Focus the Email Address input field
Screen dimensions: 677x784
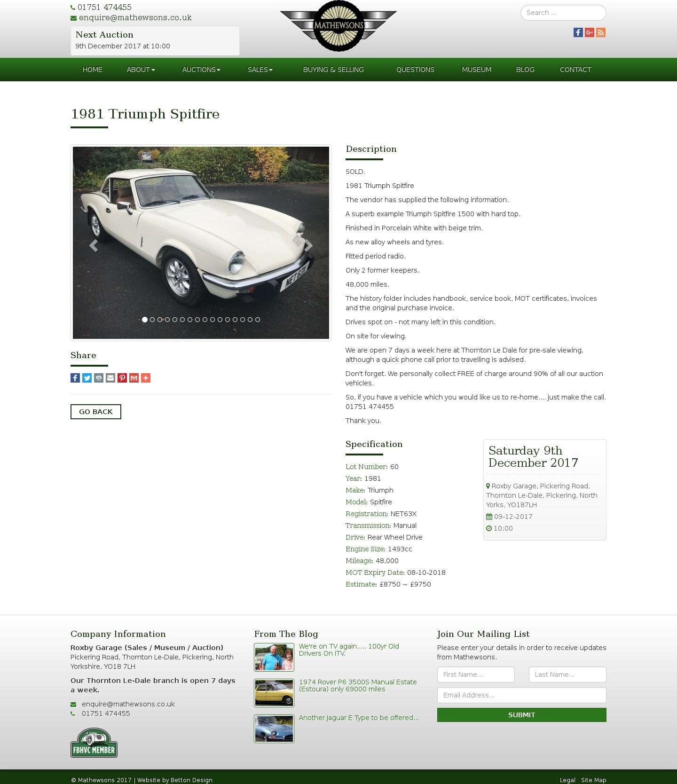coord(522,695)
